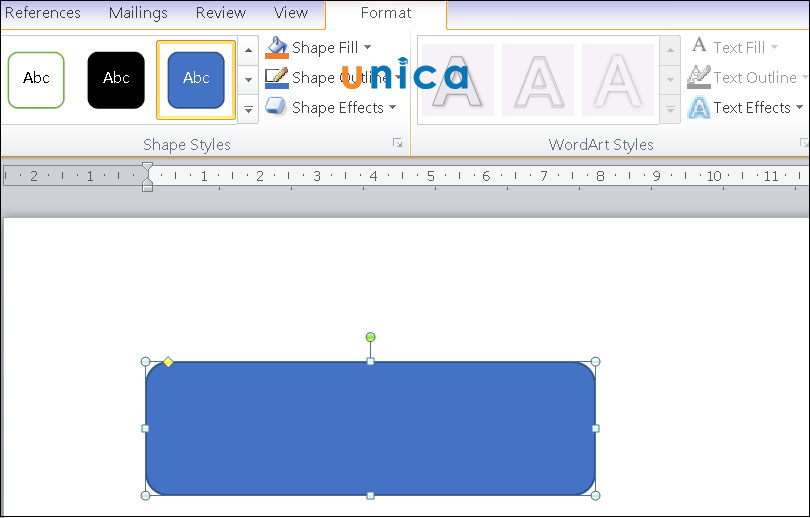Apply the white green-outlined Abc shape style
Screen dimensions: 810x518
pyautogui.click(x=36, y=80)
